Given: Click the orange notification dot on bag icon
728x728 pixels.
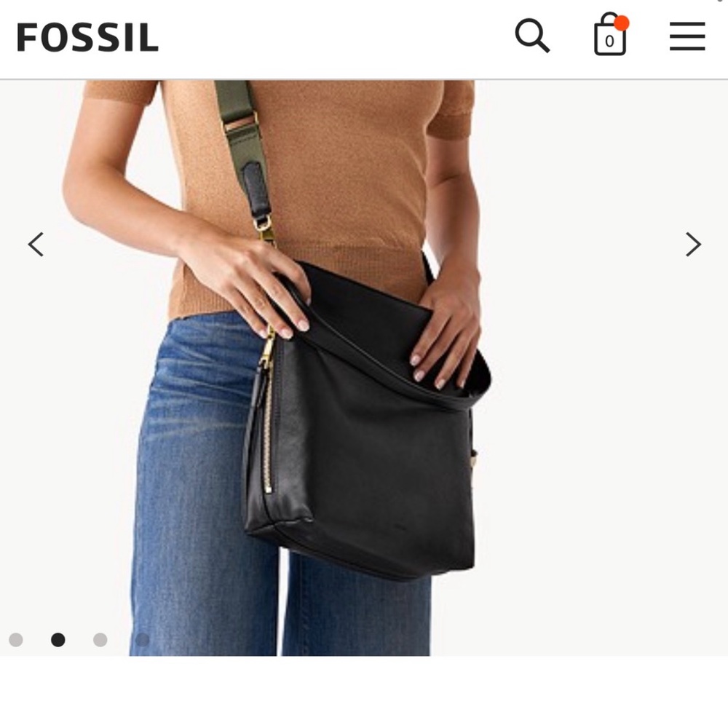Looking at the screenshot, I should click(621, 23).
